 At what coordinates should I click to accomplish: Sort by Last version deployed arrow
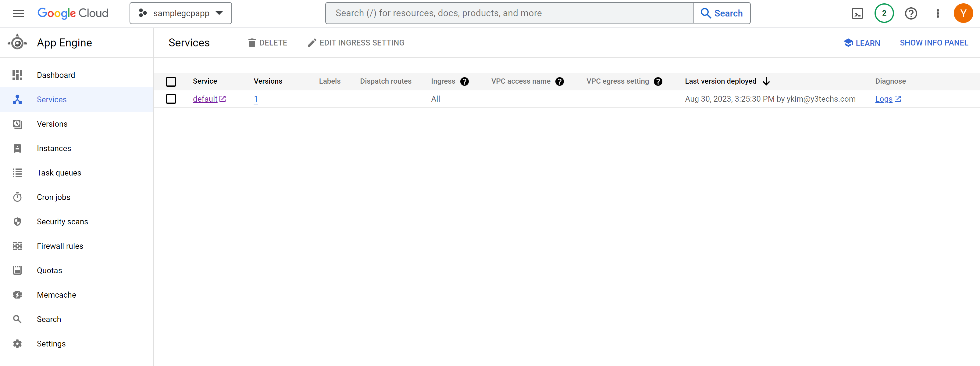tap(766, 81)
